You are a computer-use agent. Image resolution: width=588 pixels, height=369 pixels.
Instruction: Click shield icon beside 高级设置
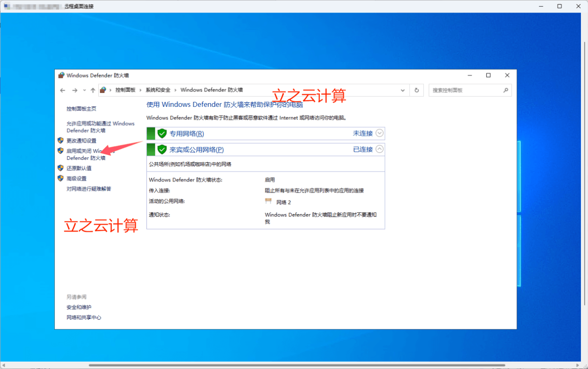(x=60, y=178)
